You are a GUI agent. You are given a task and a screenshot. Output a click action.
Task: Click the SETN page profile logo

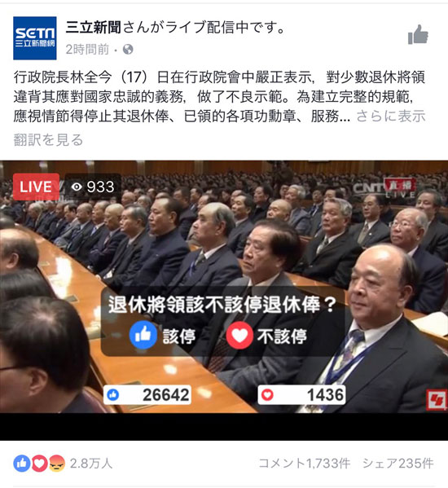tap(35, 38)
